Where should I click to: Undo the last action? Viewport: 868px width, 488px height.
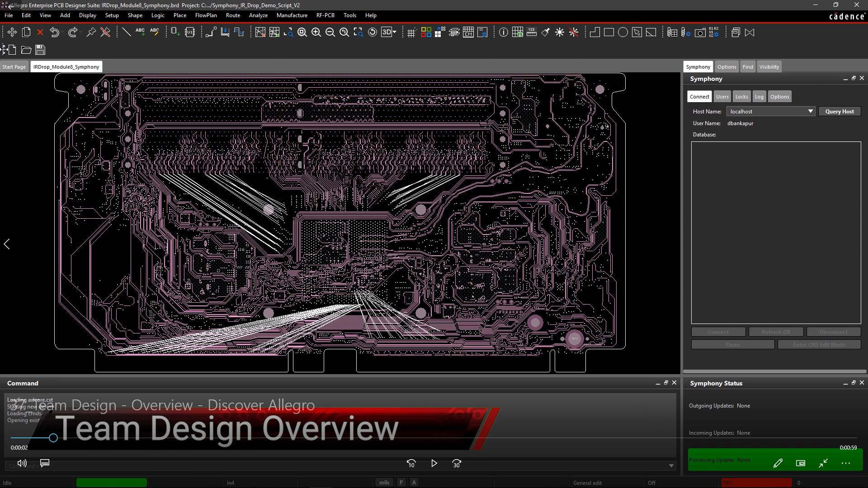55,32
